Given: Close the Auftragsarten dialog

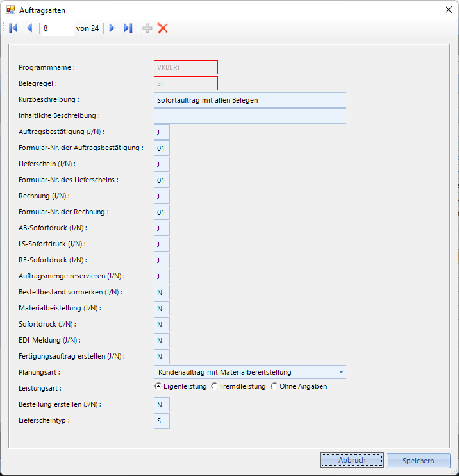Looking at the screenshot, I should tap(448, 10).
